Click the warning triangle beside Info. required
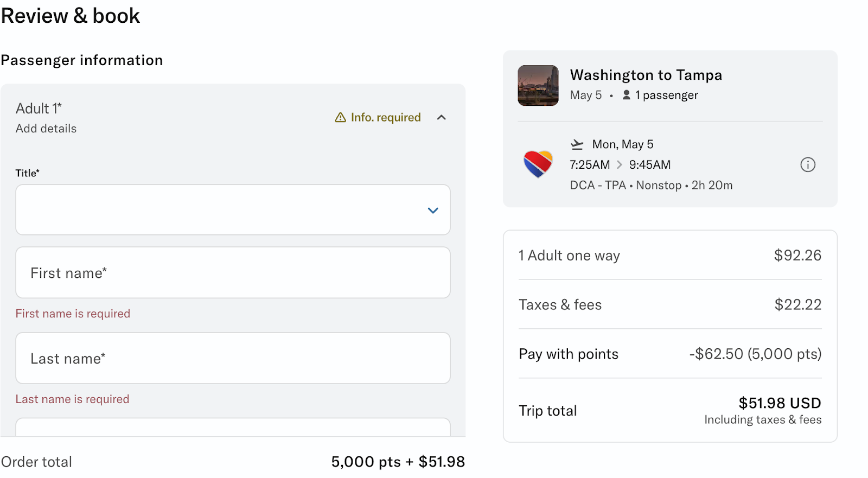 [341, 117]
